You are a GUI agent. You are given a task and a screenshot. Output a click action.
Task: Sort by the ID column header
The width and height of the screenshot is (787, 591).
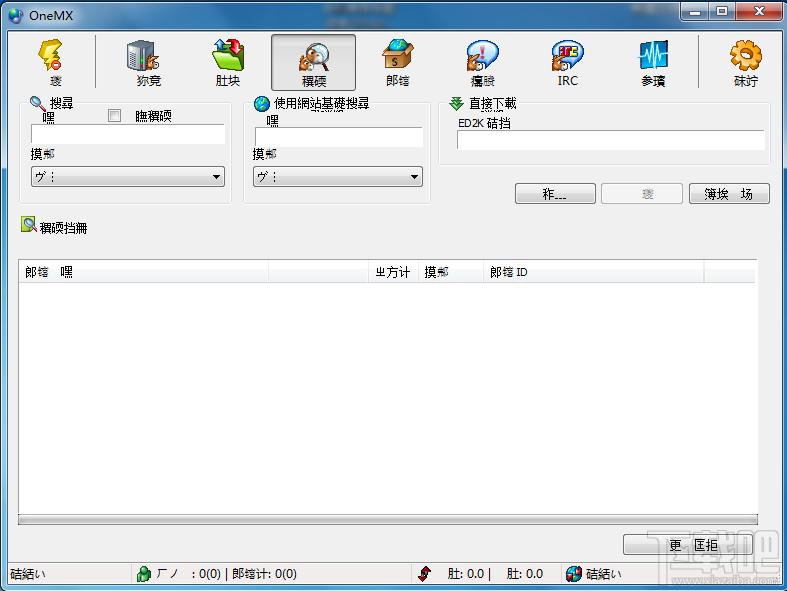pos(594,272)
